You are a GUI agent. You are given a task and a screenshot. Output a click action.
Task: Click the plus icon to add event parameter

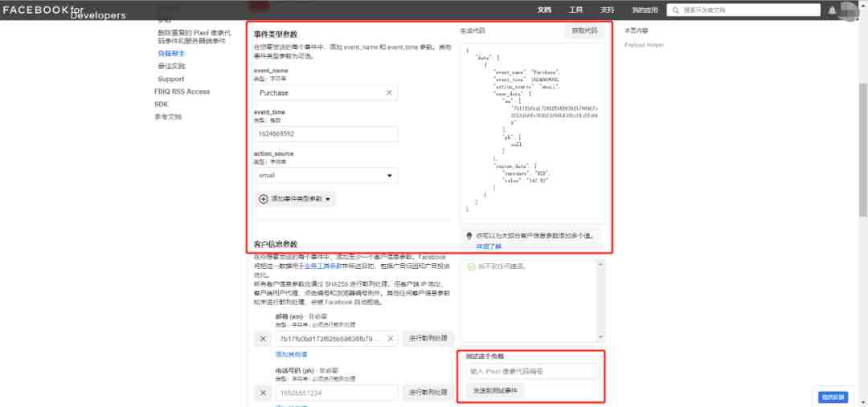[x=264, y=198]
